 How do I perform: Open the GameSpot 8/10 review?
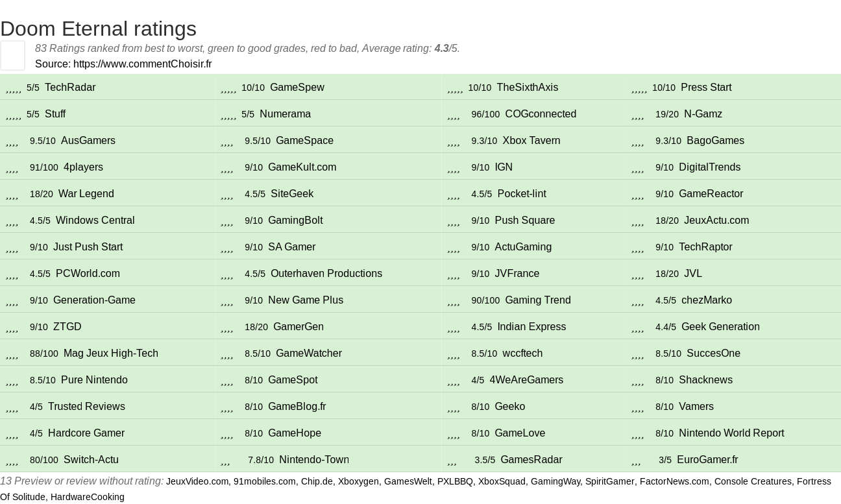pos(293,379)
